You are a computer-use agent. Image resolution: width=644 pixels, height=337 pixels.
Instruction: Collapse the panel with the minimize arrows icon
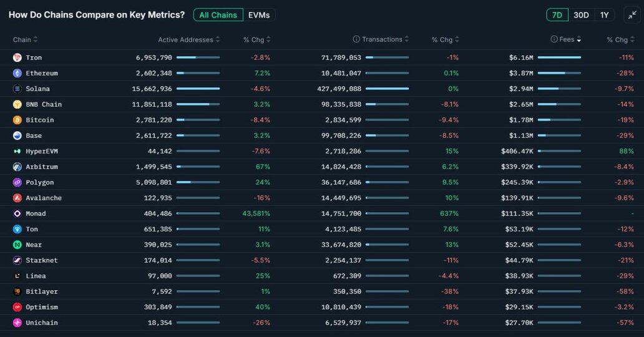[x=632, y=15]
